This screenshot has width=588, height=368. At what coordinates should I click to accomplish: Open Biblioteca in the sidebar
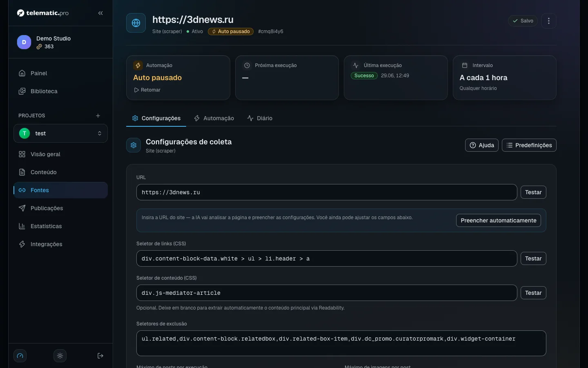tap(60, 91)
